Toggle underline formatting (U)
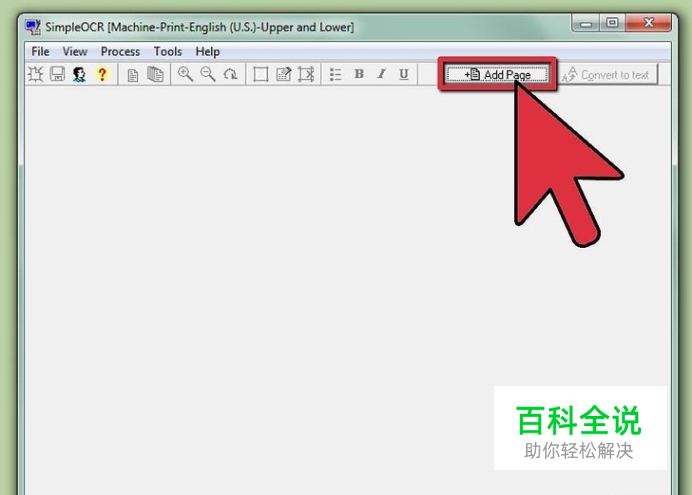The image size is (692, 495). coord(403,74)
